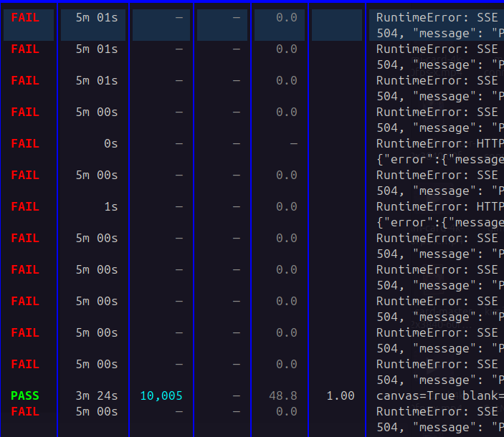Click 0.0 in row directly below PASS

click(287, 411)
